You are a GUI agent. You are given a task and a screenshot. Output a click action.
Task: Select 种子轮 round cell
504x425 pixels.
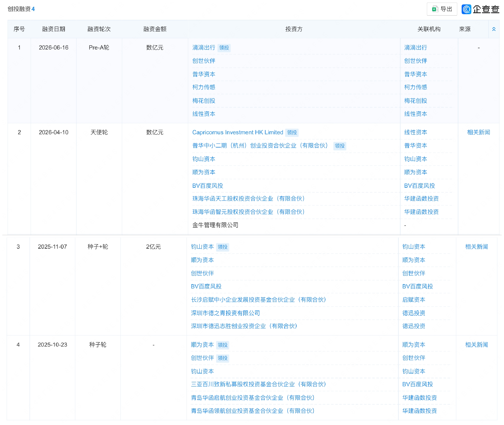pos(98,344)
